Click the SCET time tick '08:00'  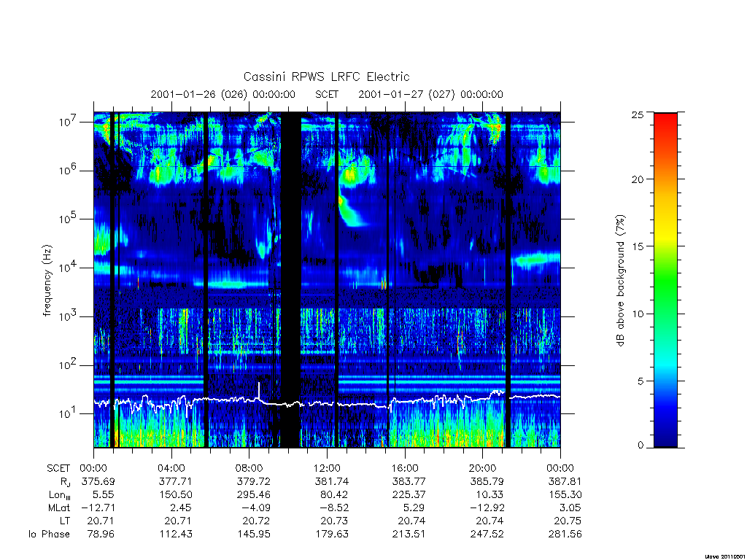(249, 468)
